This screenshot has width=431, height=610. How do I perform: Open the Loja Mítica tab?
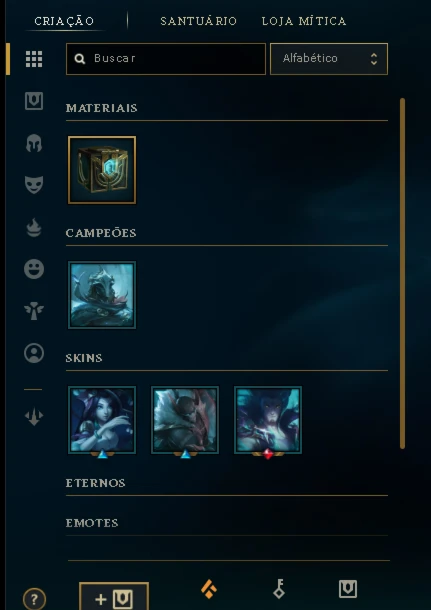click(304, 21)
